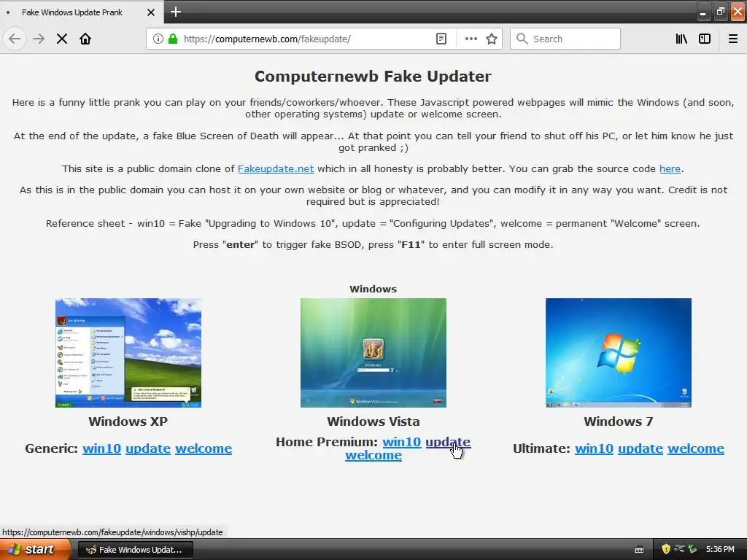Open a new tab with plus button

pos(176,12)
